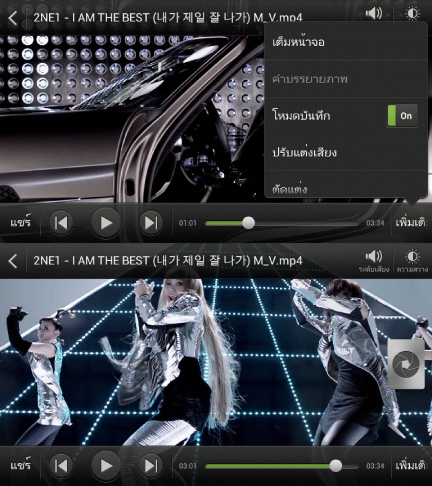432x486 pixels.
Task: Skip to previous track in bottom player
Action: [61, 466]
